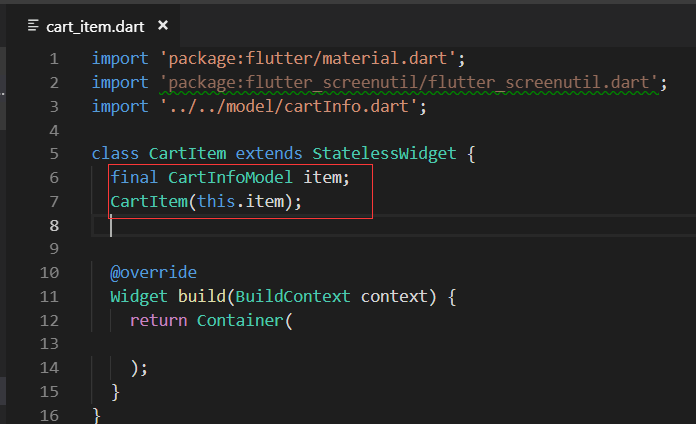Viewport: 696px width, 424px height.
Task: Click line number 5 in the gutter
Action: (54, 154)
